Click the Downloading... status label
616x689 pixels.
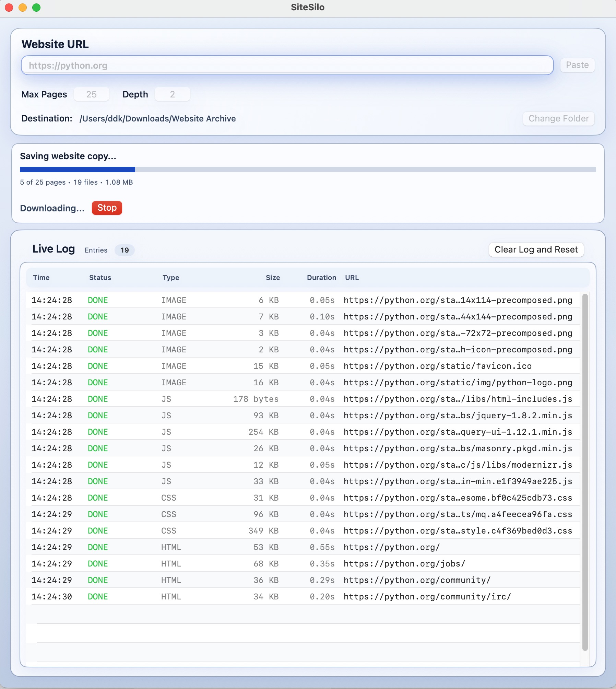[x=52, y=208]
